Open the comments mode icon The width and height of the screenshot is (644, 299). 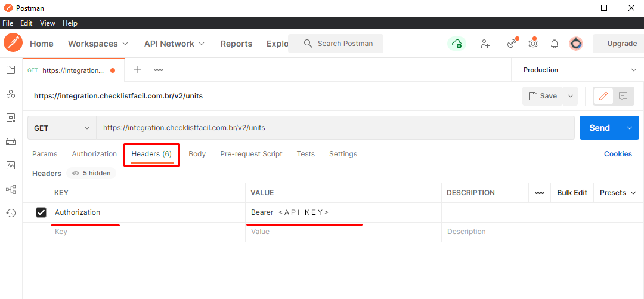(x=623, y=96)
